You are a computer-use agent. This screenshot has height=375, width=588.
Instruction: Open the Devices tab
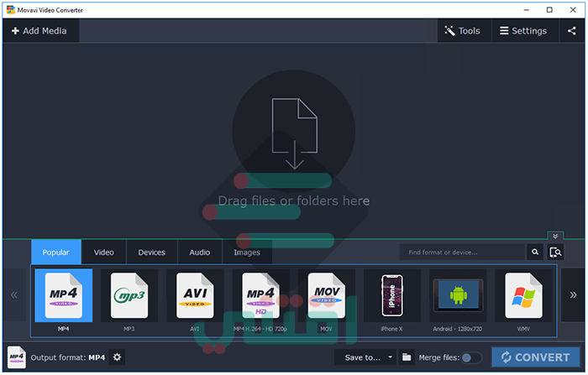click(151, 253)
